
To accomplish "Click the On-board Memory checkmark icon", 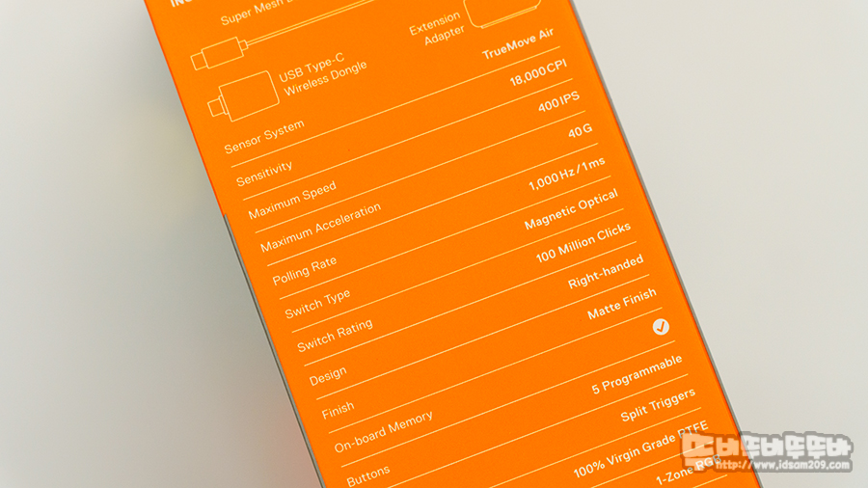I will click(661, 327).
